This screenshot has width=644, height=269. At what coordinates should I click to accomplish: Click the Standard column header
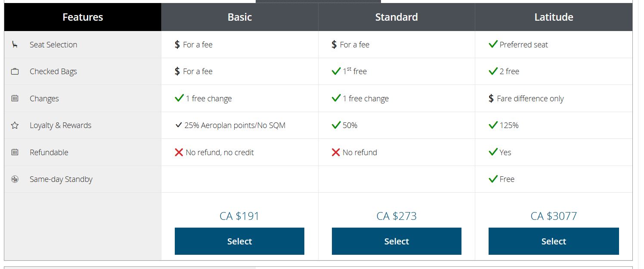(396, 17)
